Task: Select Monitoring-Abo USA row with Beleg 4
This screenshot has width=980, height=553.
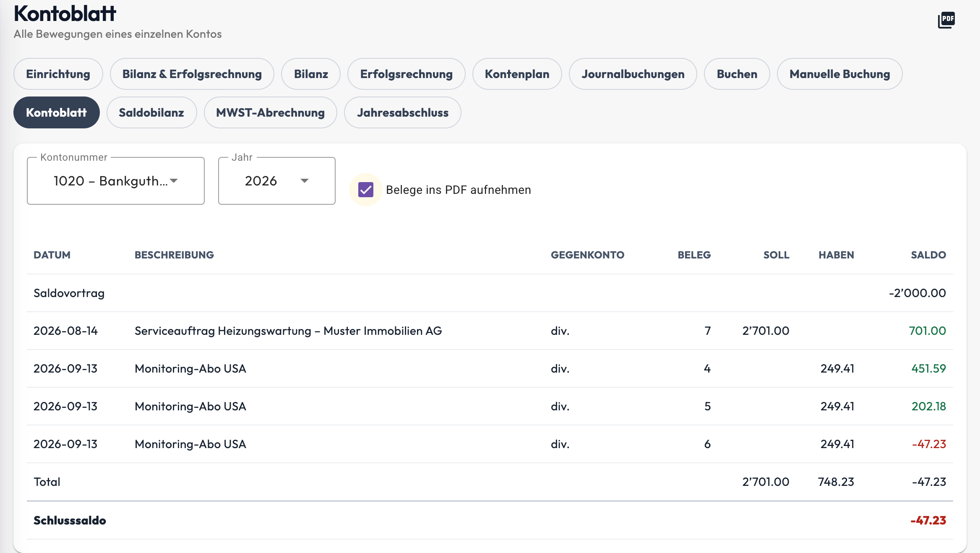Action: (490, 368)
